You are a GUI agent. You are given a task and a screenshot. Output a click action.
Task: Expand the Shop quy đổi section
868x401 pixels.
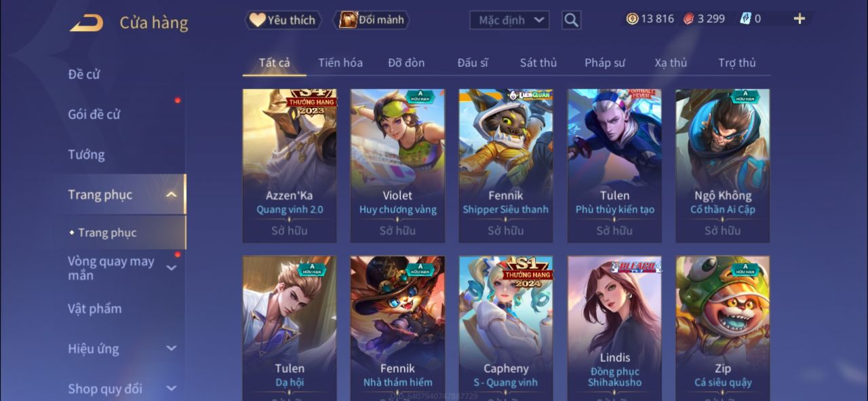coord(172,389)
